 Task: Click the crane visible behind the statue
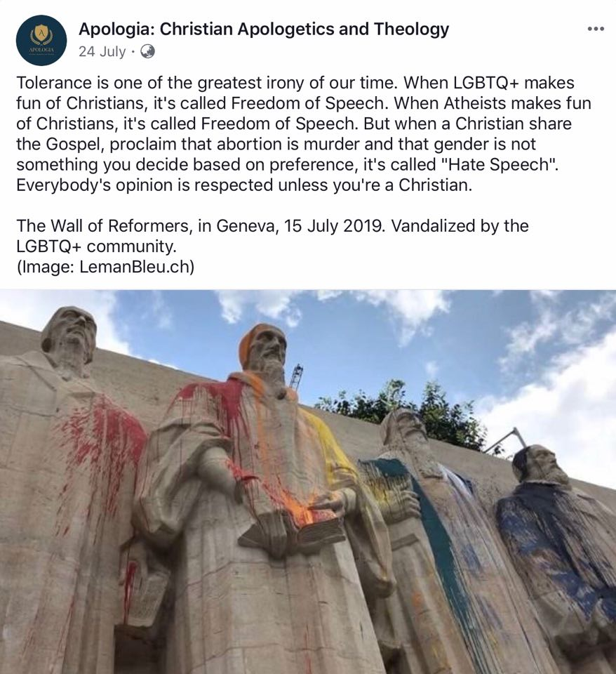tap(296, 376)
